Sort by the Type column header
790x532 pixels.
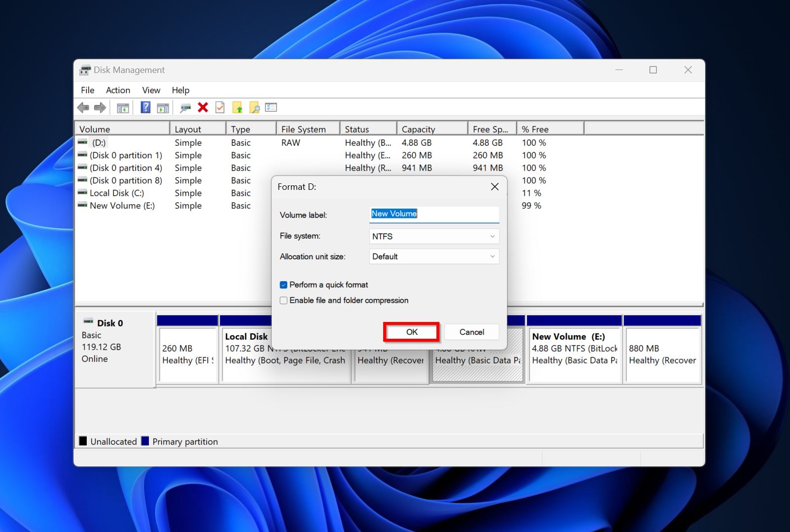tap(251, 129)
